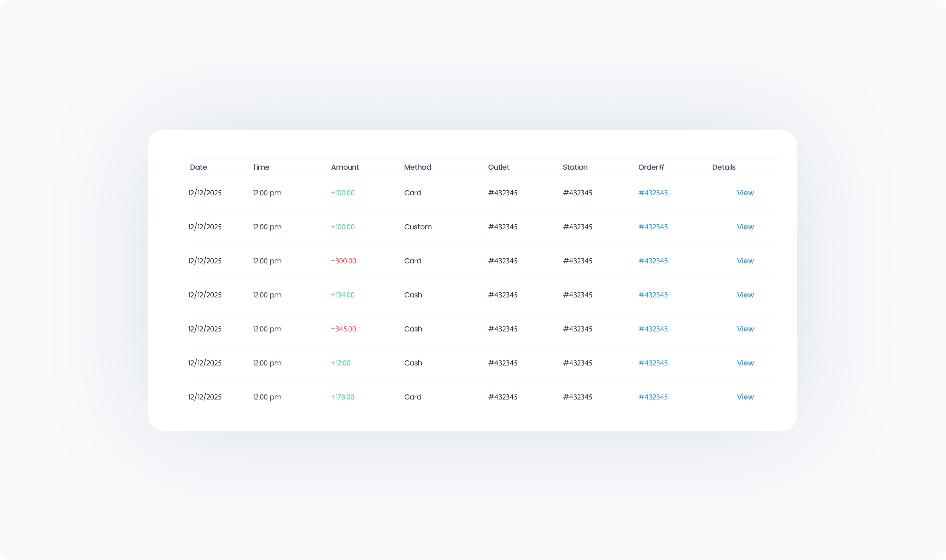
Task: Click View for the -345.00 Cash transaction
Action: pyautogui.click(x=745, y=329)
